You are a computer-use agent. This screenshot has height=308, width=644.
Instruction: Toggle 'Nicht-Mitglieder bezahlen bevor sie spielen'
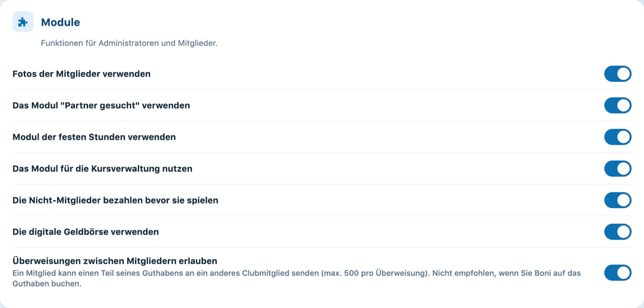[617, 200]
